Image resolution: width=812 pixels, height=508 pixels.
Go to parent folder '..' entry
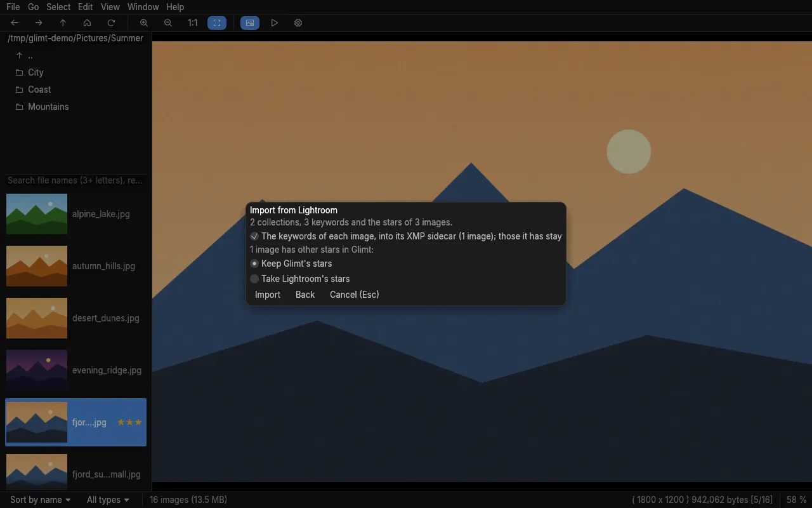[x=76, y=55]
